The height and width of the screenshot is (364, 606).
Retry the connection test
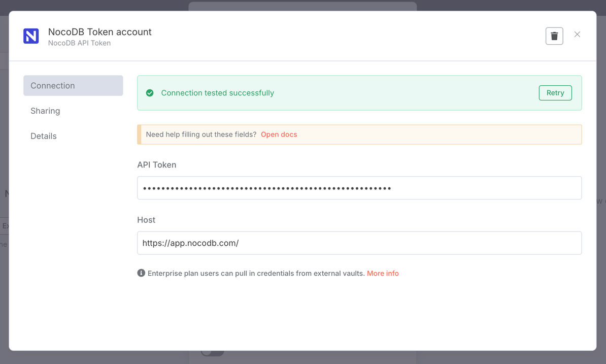pyautogui.click(x=555, y=93)
